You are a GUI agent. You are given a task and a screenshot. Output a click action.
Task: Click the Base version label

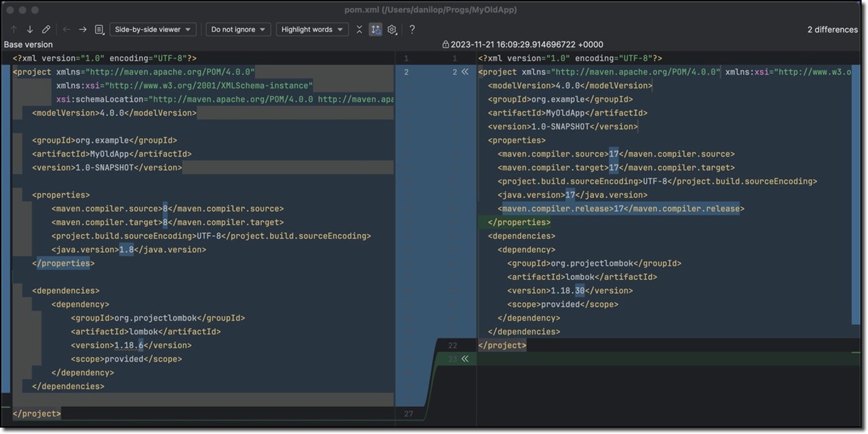pyautogui.click(x=28, y=45)
